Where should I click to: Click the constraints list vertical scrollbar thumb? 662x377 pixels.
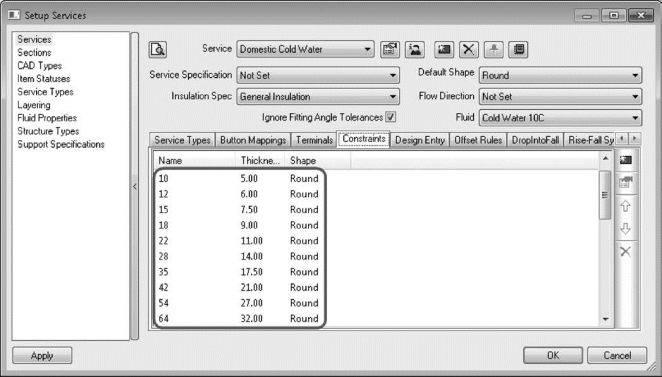click(x=605, y=195)
